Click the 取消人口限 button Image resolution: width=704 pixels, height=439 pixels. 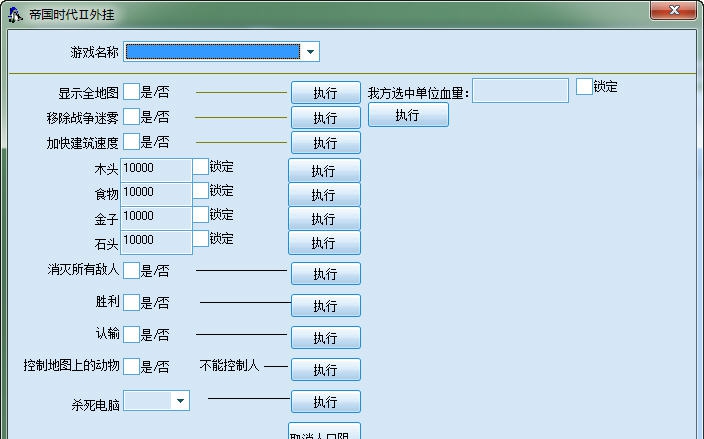point(324,432)
